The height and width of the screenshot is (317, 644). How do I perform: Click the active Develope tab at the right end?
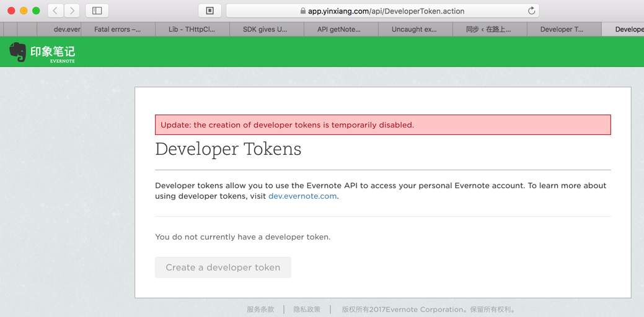coord(623,30)
